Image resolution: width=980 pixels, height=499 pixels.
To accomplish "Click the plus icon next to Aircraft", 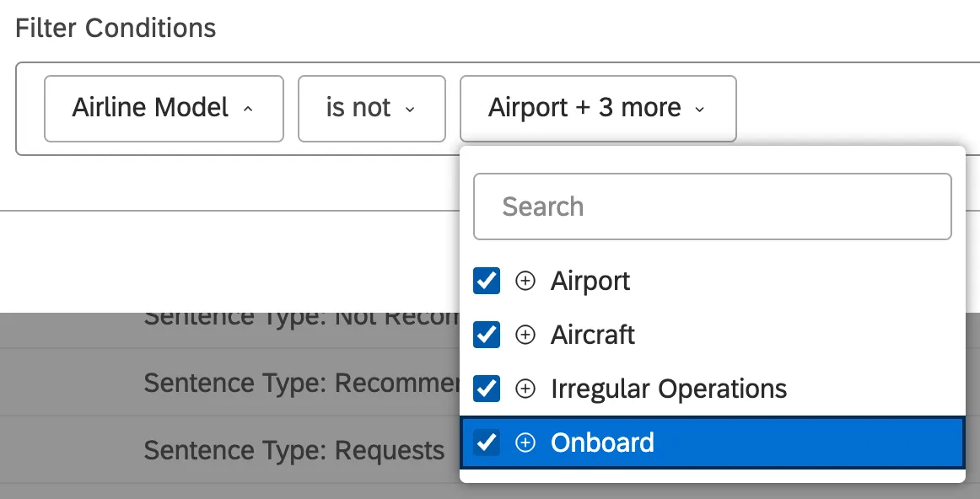I will [x=525, y=335].
